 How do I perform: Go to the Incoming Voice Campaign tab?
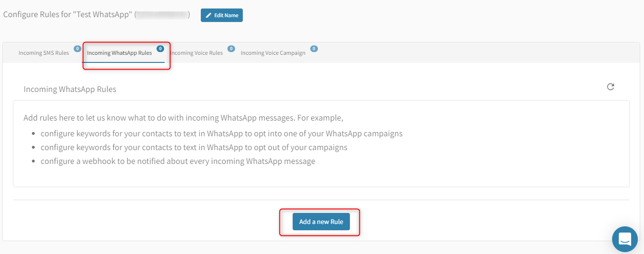point(273,53)
